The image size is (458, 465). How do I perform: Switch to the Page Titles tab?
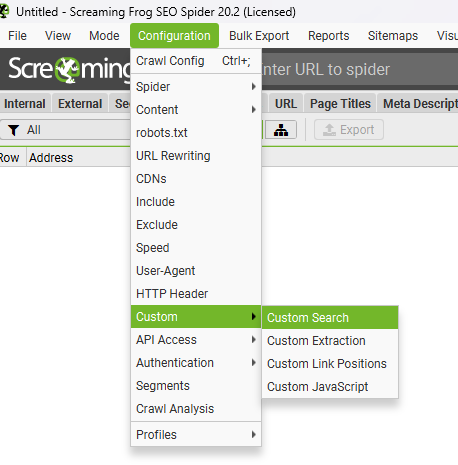click(x=340, y=104)
